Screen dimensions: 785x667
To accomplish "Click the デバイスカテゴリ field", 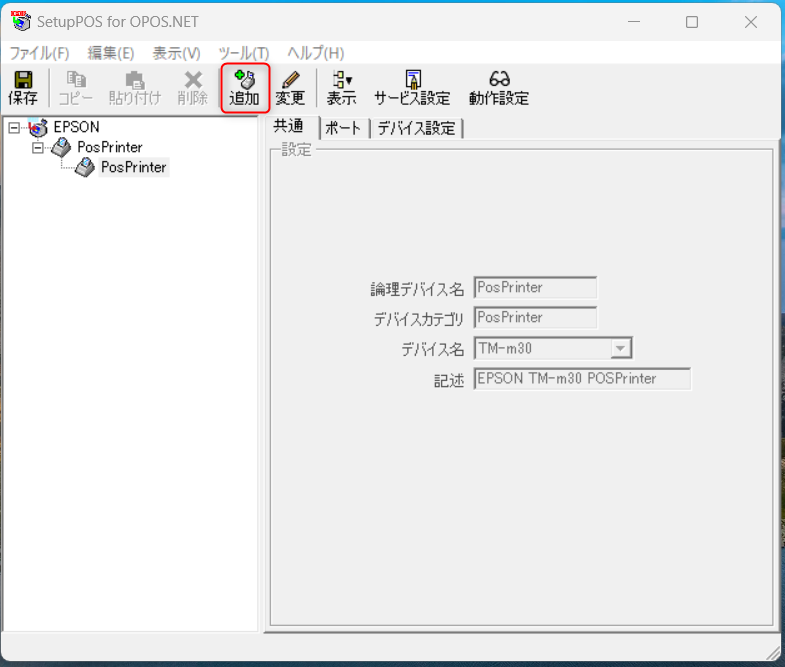I will click(535, 317).
